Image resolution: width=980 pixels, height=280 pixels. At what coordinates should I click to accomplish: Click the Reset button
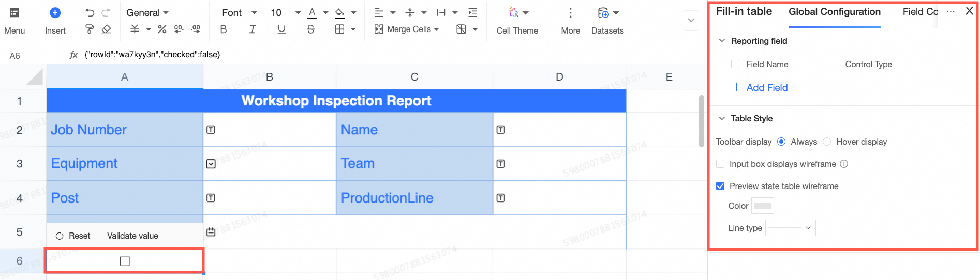[x=73, y=236]
